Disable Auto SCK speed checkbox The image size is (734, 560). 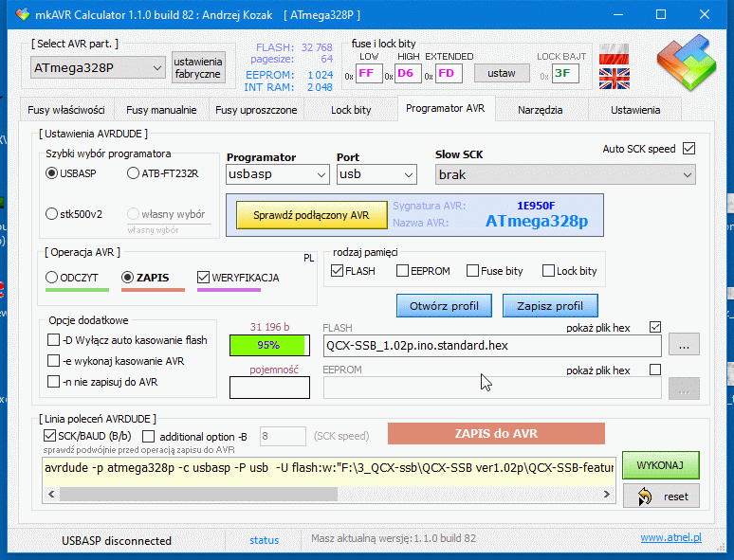click(x=688, y=149)
